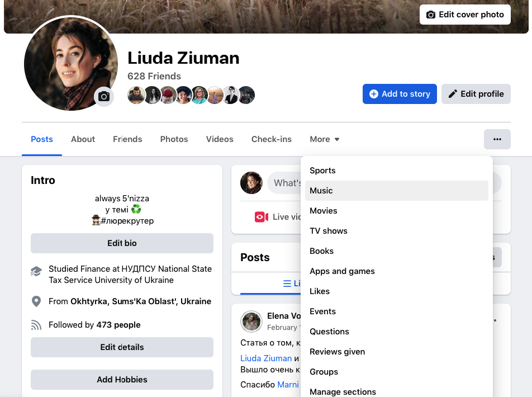Open Apps and games from the menu
Screen dimensions: 532x397
tap(397, 271)
